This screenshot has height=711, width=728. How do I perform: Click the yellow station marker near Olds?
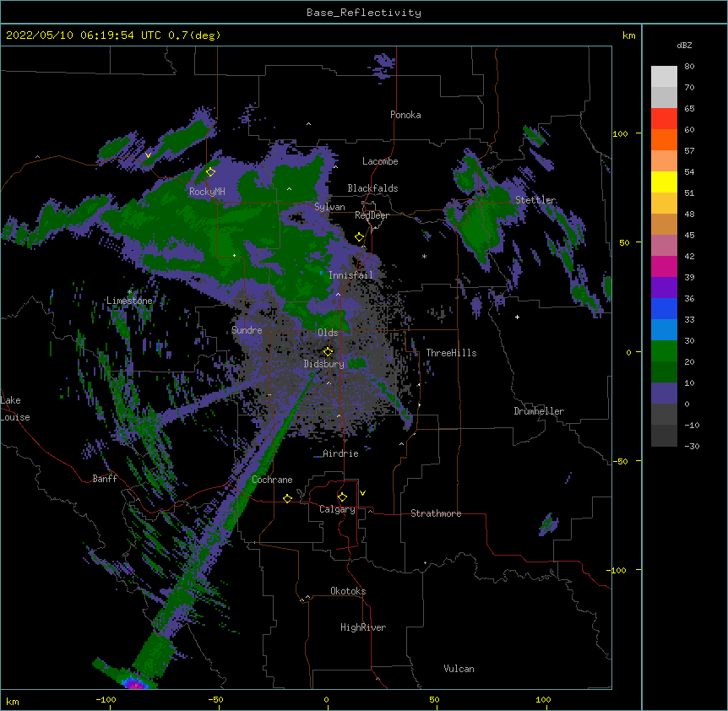(328, 351)
